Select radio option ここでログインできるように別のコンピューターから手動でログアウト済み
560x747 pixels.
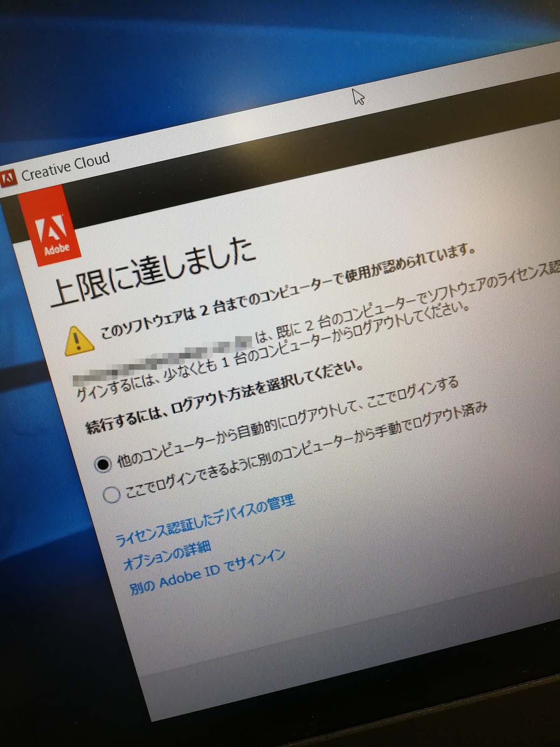[112, 495]
